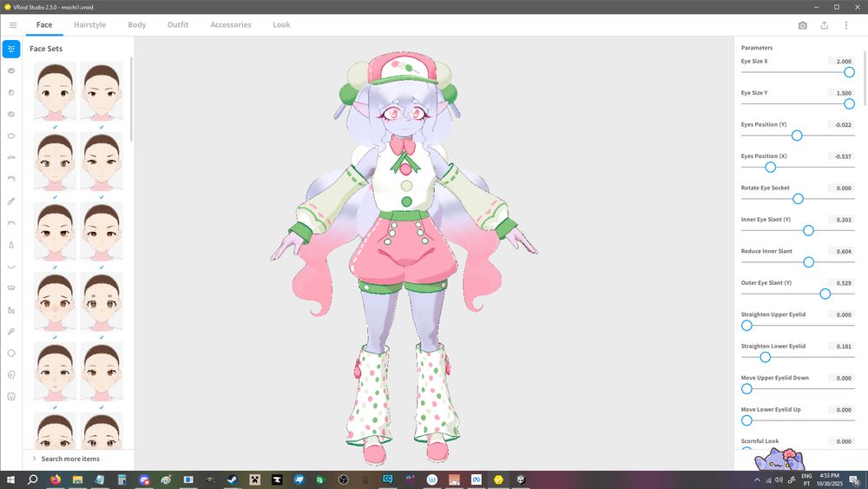Click the Outer Eye Slant (Y) slider handle
The height and width of the screenshot is (489, 868).
click(x=825, y=294)
